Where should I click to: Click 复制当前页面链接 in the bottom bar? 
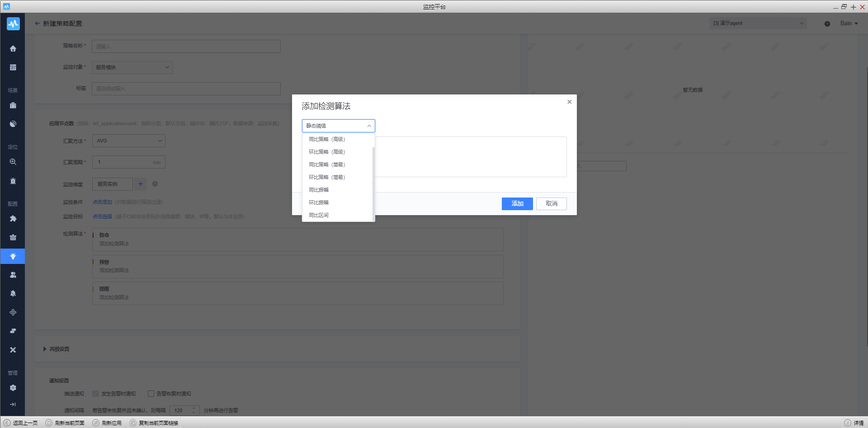point(154,423)
